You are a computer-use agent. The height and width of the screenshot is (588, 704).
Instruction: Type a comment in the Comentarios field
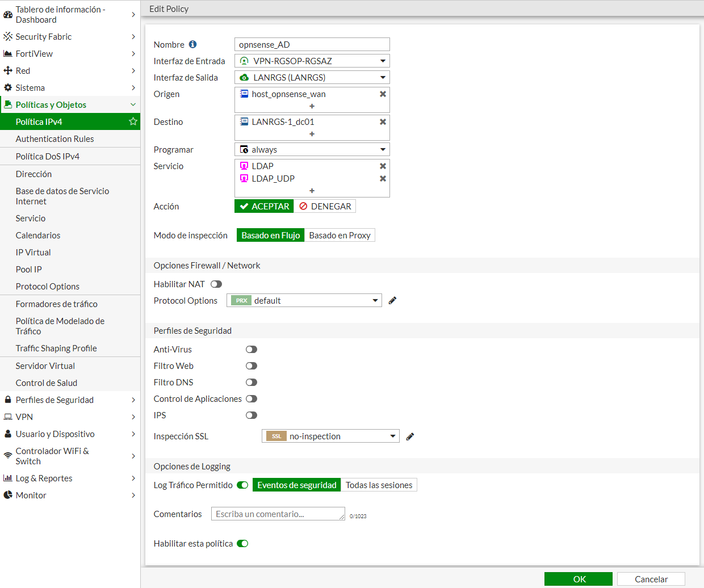point(278,514)
